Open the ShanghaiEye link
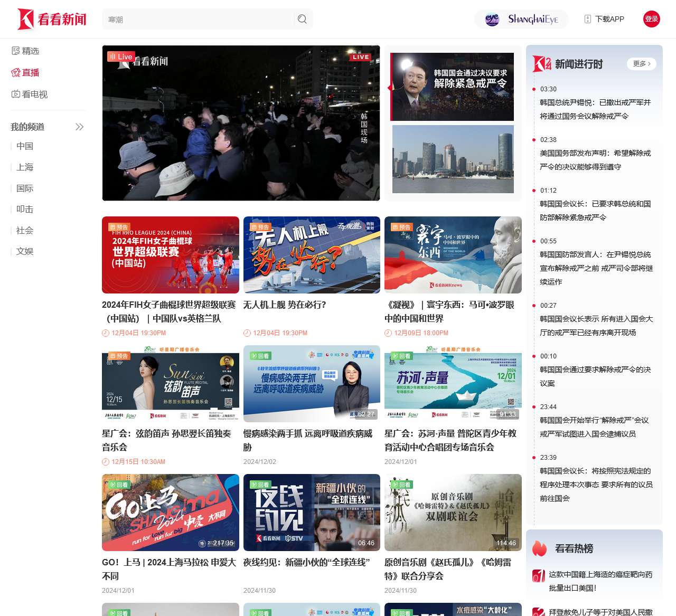This screenshot has width=676, height=616. pyautogui.click(x=521, y=19)
